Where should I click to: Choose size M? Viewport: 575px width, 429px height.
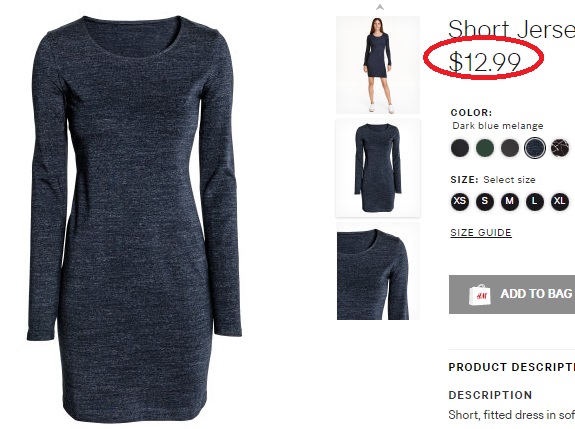tap(510, 201)
